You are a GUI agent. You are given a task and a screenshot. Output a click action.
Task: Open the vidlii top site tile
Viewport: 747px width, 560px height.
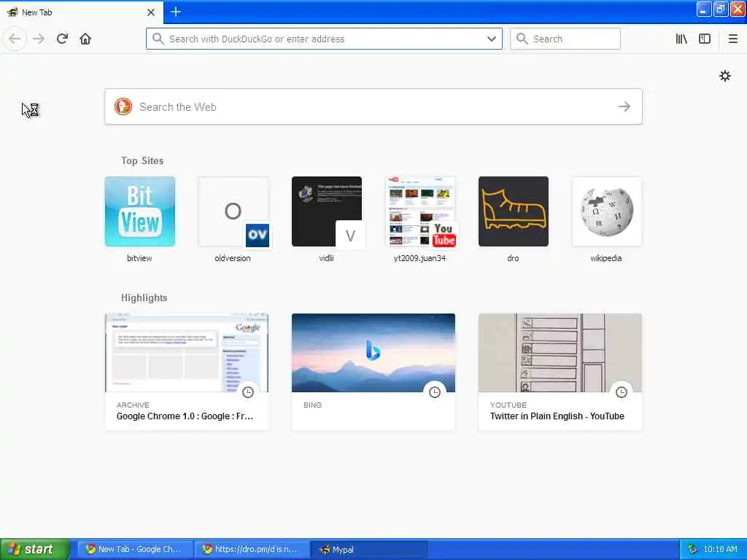(326, 211)
